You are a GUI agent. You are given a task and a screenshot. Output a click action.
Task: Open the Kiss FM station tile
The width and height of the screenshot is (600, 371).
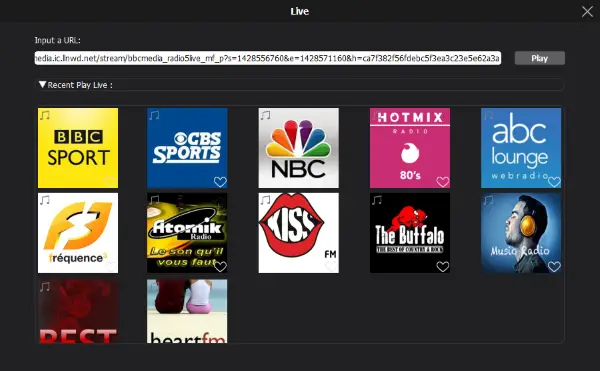298,233
